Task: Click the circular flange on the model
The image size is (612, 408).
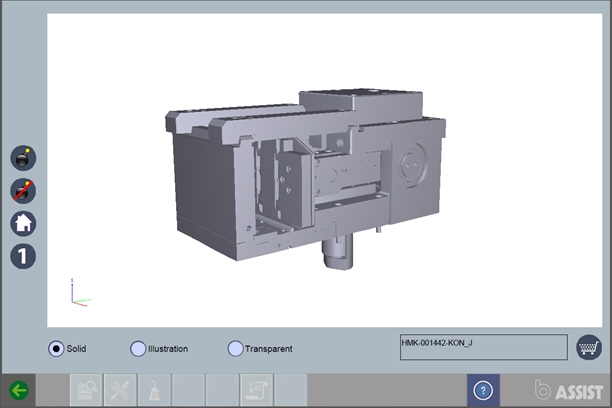Action: (x=413, y=166)
